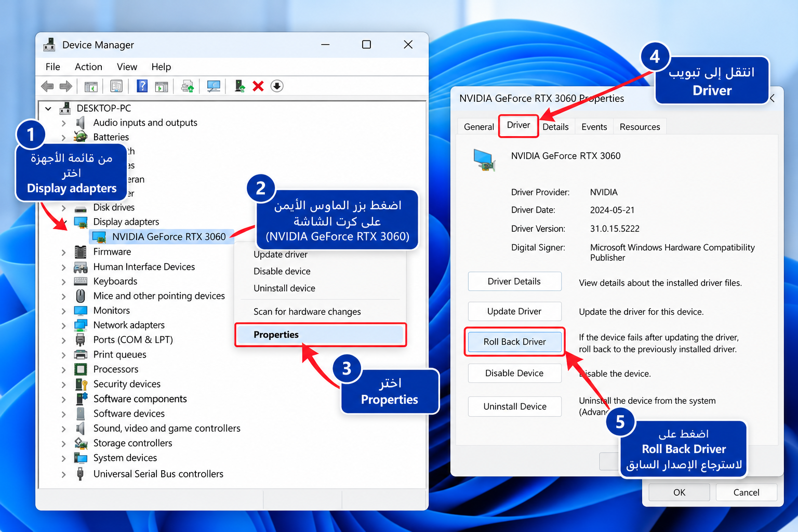Screen dimensions: 798x532
Task: Click the Update Driver button in Properties dialog
Action: point(515,312)
